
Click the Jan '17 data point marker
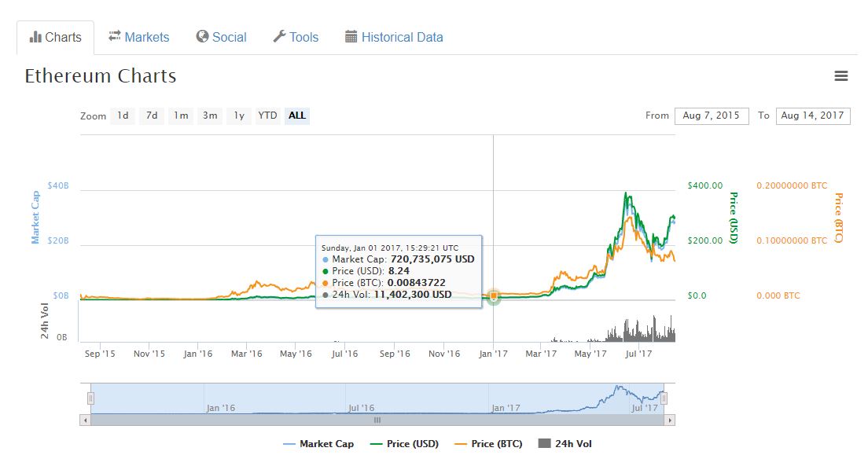(x=494, y=296)
